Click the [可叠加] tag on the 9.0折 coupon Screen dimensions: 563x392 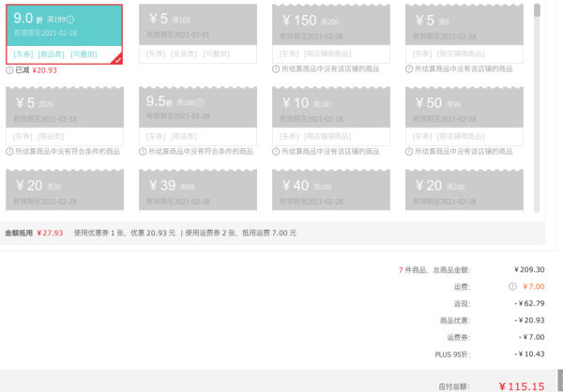tap(84, 54)
